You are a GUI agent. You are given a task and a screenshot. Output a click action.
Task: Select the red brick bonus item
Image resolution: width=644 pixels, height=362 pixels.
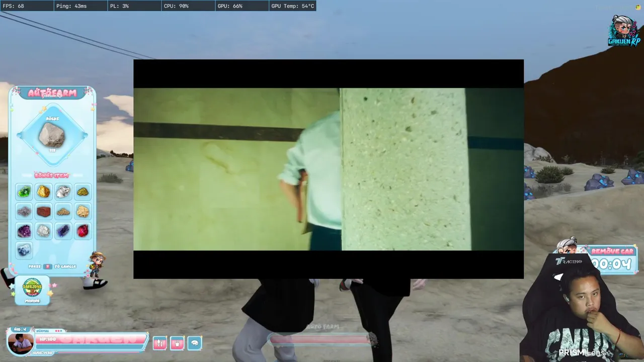[44, 211]
